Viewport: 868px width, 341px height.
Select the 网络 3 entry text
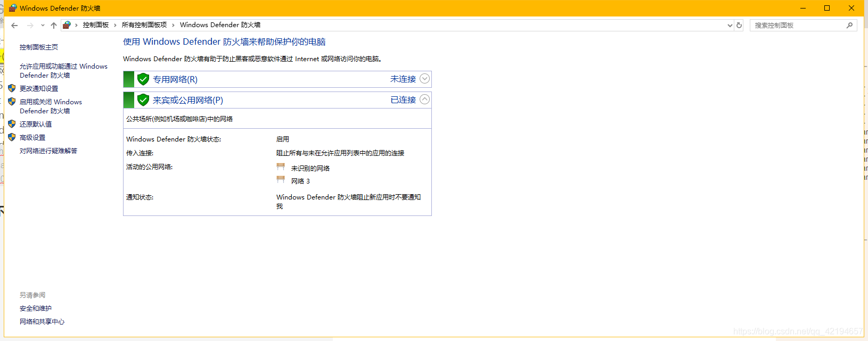coord(300,181)
